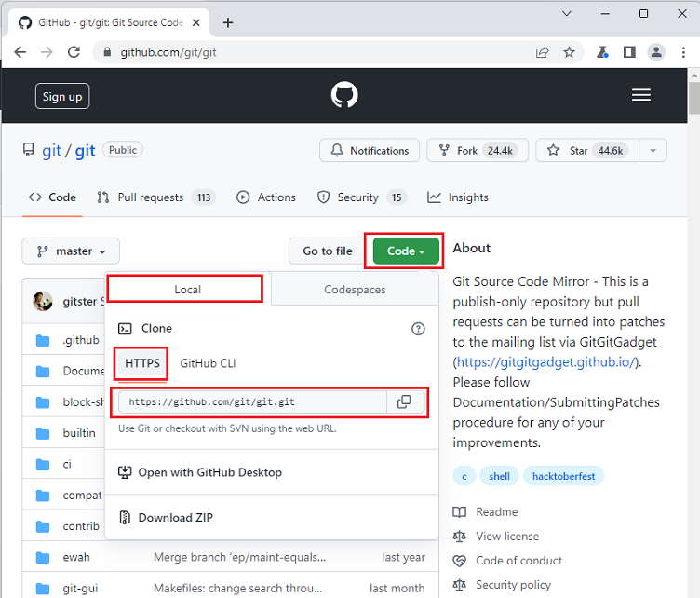This screenshot has width=700, height=598.
Task: Star the git repository
Action: (587, 151)
